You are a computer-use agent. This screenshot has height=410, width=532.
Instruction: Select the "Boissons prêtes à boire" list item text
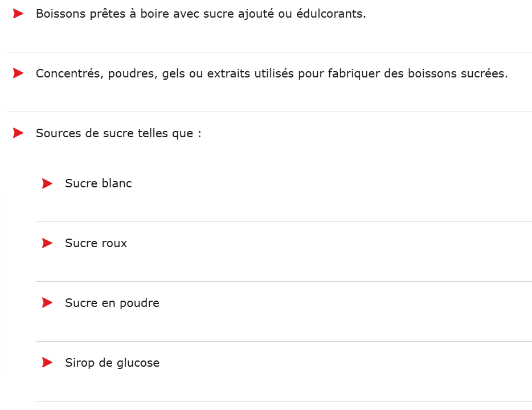[200, 14]
